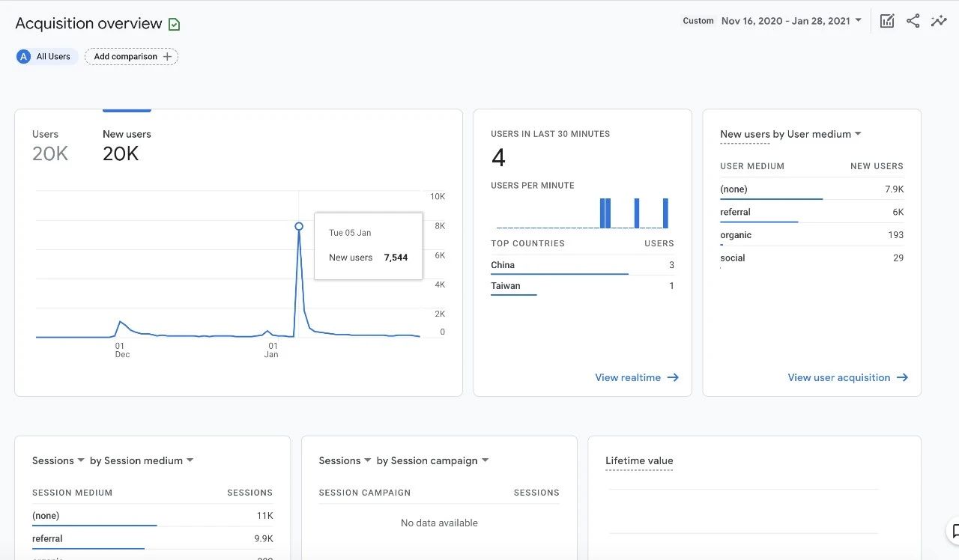Image resolution: width=959 pixels, height=560 pixels.
Task: Open the Insights sparkline icon
Action: coord(939,21)
